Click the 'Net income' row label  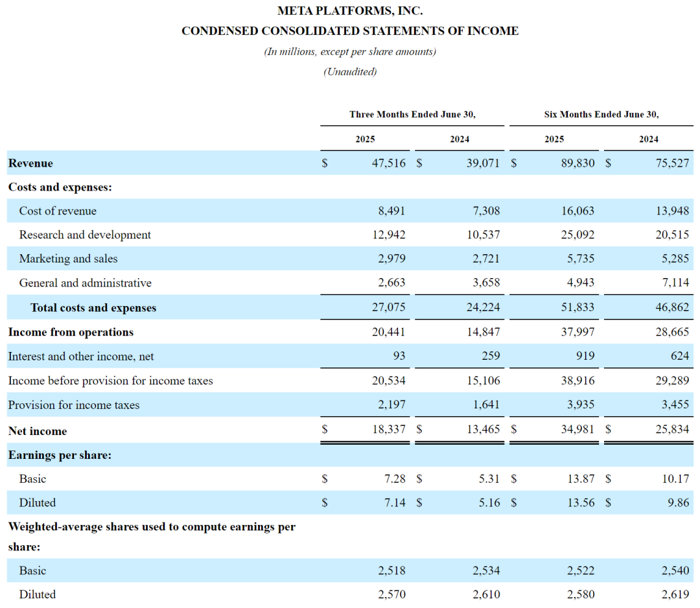pyautogui.click(x=38, y=431)
